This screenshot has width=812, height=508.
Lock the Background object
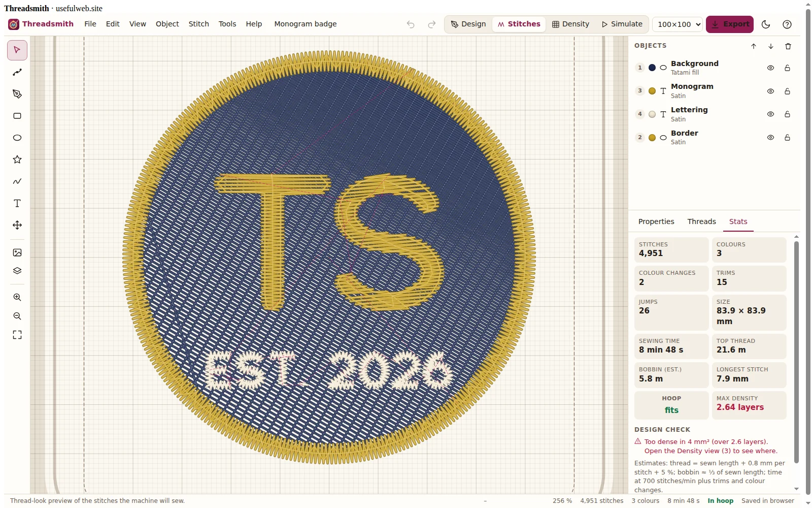click(x=788, y=68)
